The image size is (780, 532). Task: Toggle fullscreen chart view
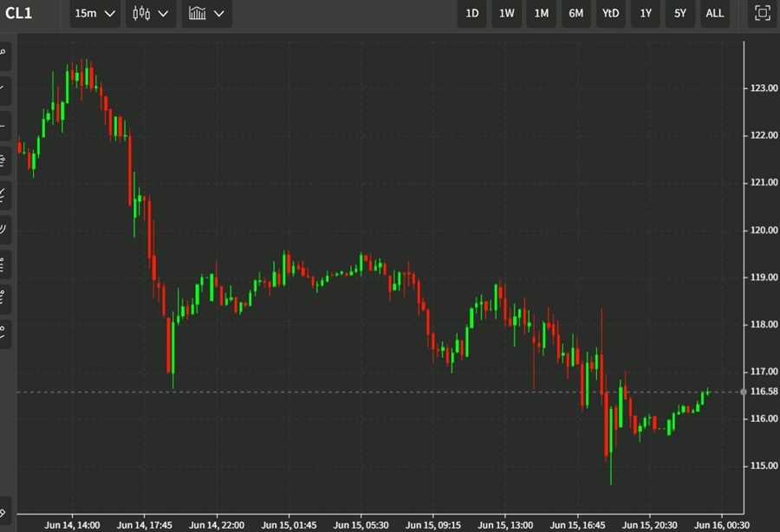(x=762, y=13)
